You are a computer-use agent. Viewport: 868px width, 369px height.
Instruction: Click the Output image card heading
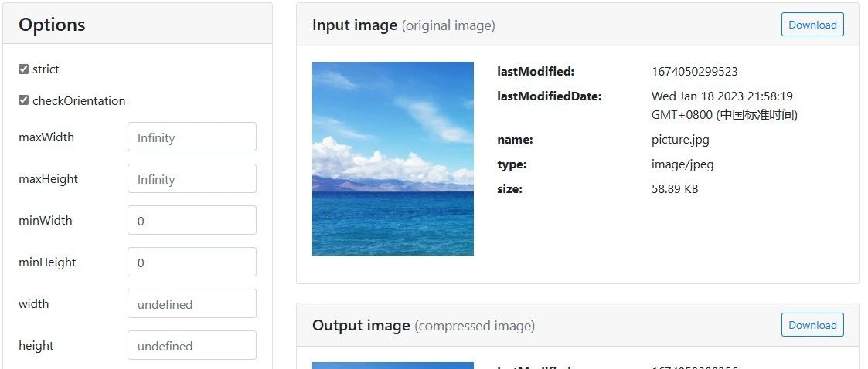point(424,325)
